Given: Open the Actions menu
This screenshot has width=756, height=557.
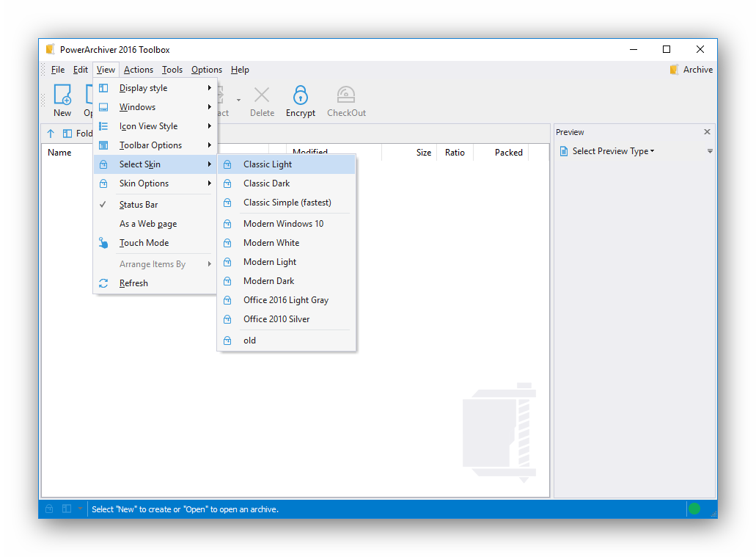Looking at the screenshot, I should pos(139,70).
